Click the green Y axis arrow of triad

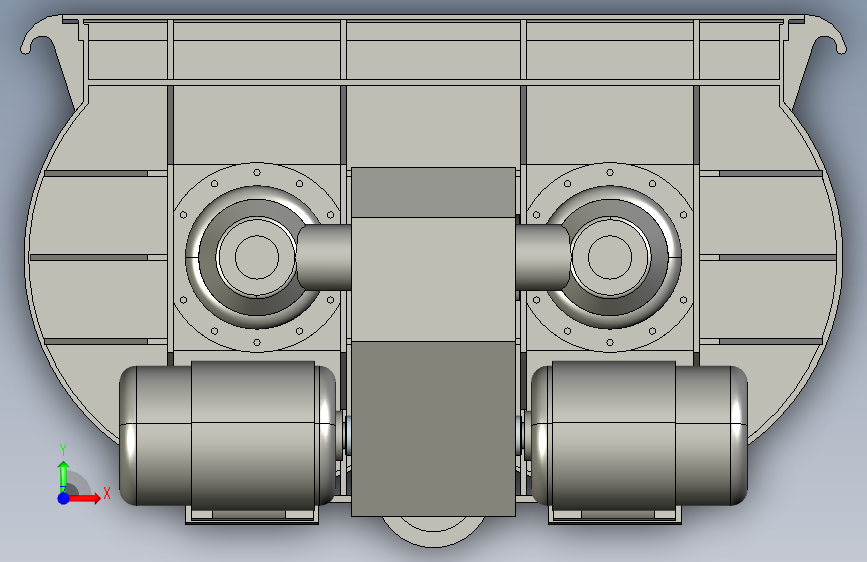click(64, 477)
